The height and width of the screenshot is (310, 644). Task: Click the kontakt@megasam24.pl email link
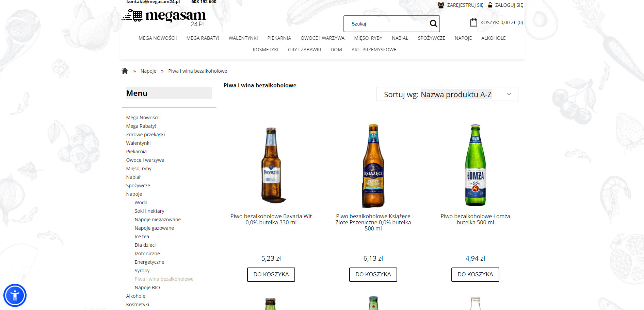point(153,2)
